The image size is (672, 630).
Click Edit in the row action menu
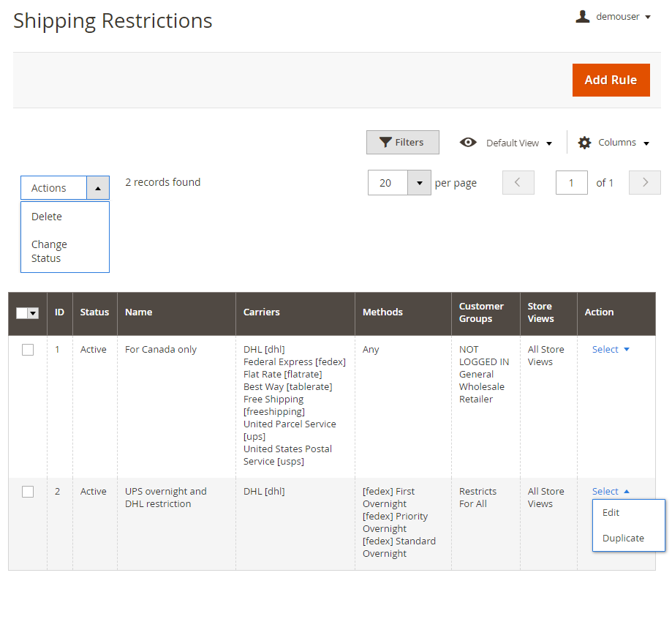tap(611, 513)
